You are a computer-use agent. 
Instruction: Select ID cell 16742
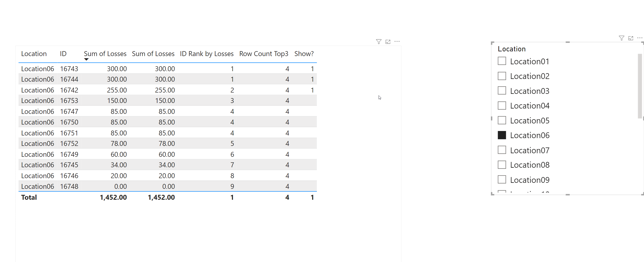tap(69, 90)
